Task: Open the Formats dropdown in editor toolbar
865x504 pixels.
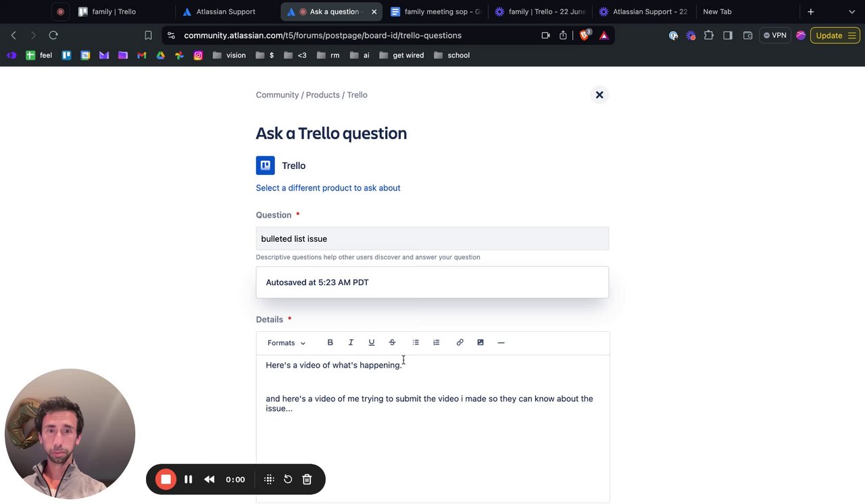Action: (287, 343)
